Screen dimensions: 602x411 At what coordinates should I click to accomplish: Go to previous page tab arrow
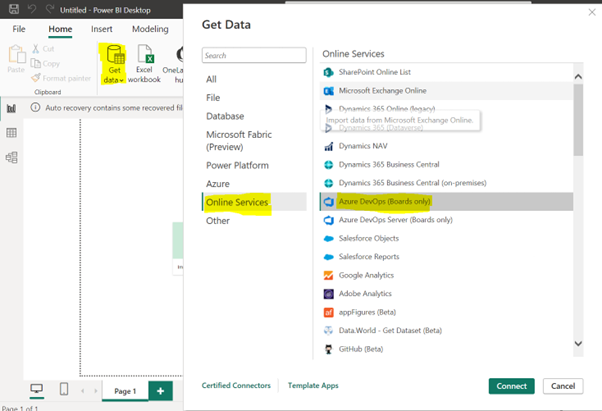coord(83,391)
